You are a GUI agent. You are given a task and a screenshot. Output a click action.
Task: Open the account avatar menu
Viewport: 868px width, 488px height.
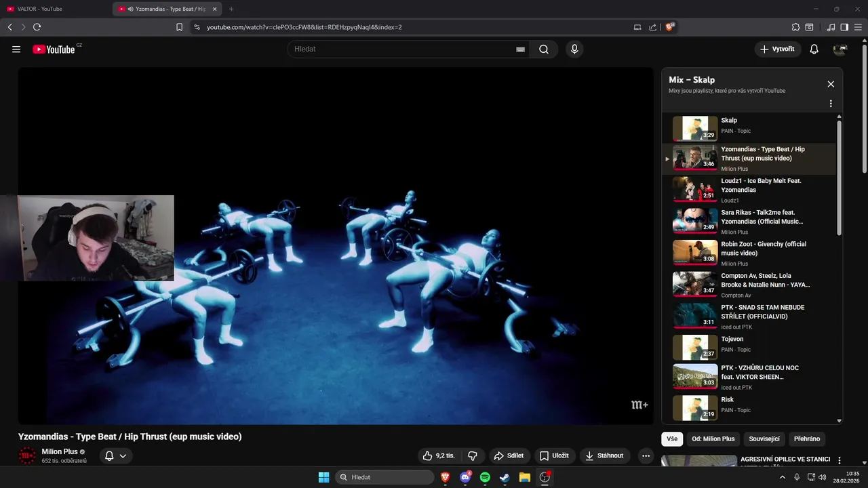(840, 49)
